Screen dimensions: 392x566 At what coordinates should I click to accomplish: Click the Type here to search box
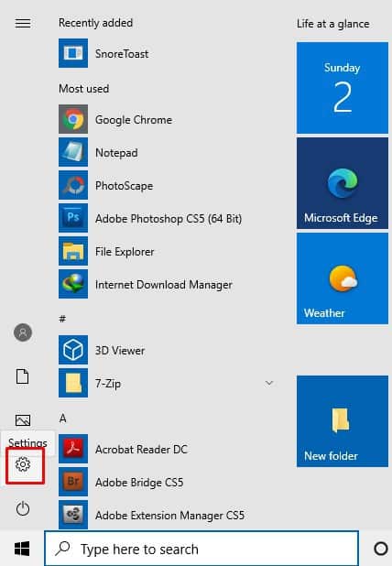click(201, 549)
